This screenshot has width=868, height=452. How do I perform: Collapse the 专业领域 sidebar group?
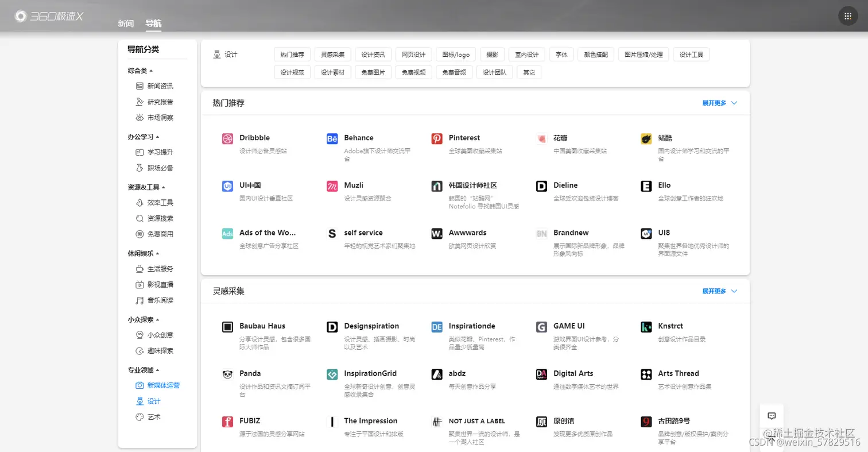(144, 370)
